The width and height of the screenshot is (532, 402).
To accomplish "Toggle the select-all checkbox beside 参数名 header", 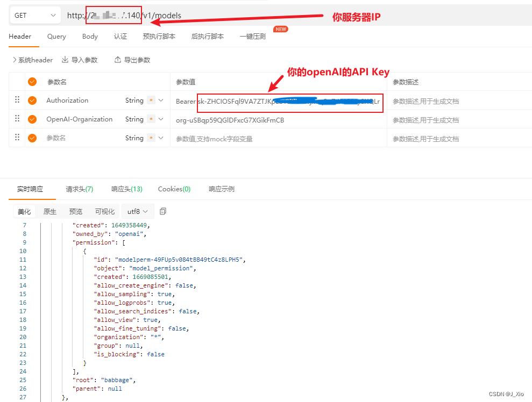I will coord(32,82).
